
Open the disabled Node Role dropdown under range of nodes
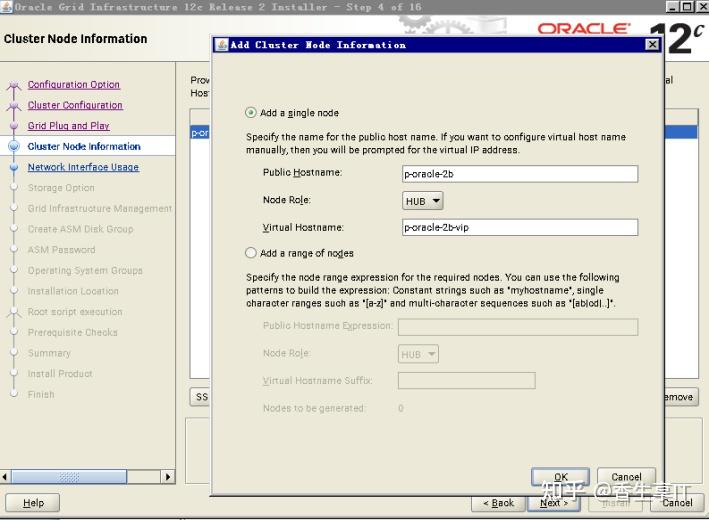418,354
